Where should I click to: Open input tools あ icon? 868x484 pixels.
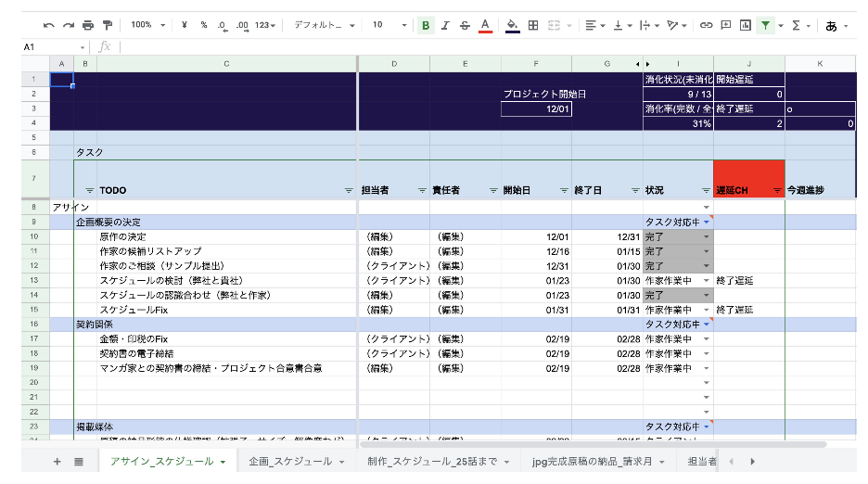click(x=831, y=25)
